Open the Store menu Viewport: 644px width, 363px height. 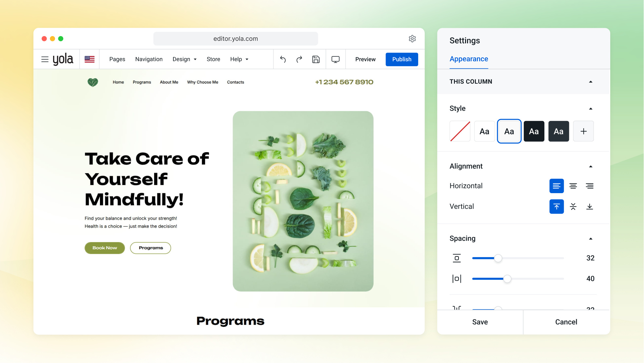tap(213, 59)
